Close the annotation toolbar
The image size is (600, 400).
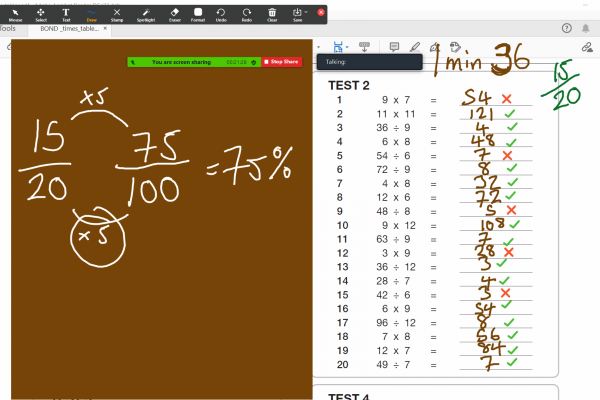point(320,12)
